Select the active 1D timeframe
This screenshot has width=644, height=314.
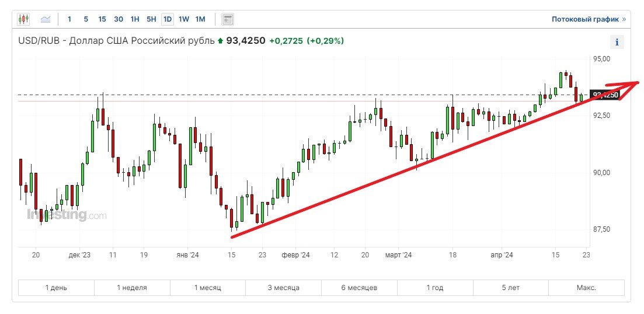(168, 19)
